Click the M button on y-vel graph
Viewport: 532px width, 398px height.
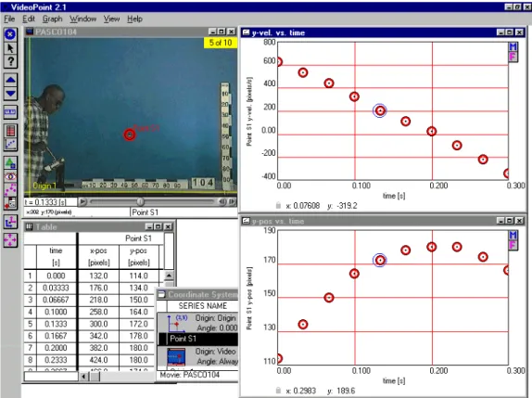[x=513, y=47]
